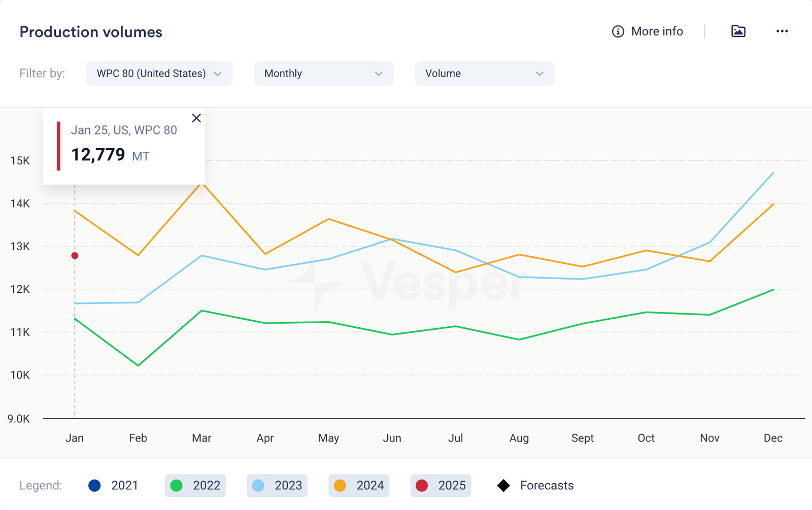This screenshot has width=812, height=510.
Task: Open the WPC 80 (United States) dropdown
Action: click(159, 74)
